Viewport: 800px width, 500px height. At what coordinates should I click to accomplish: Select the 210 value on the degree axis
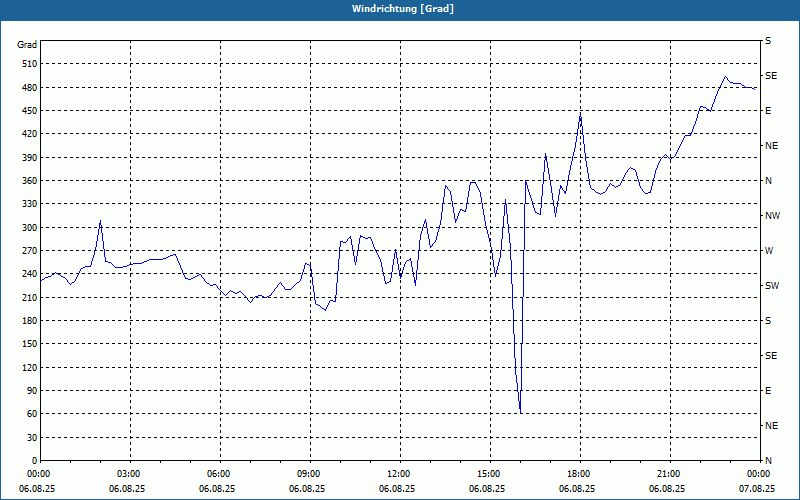pos(30,297)
